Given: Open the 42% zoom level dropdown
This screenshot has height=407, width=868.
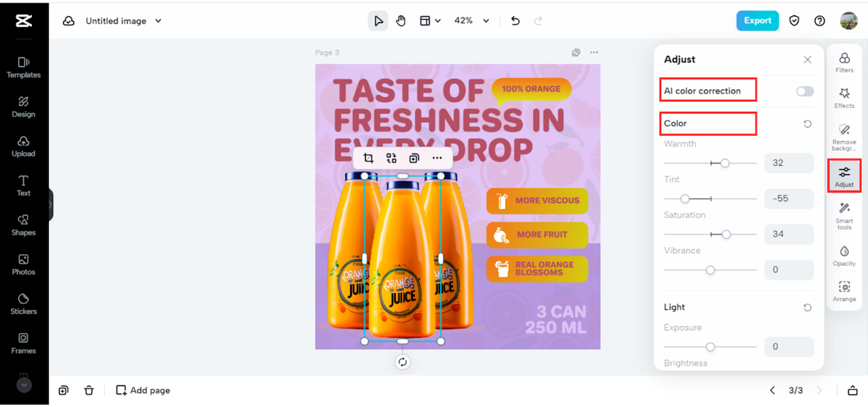Looking at the screenshot, I should (x=471, y=21).
